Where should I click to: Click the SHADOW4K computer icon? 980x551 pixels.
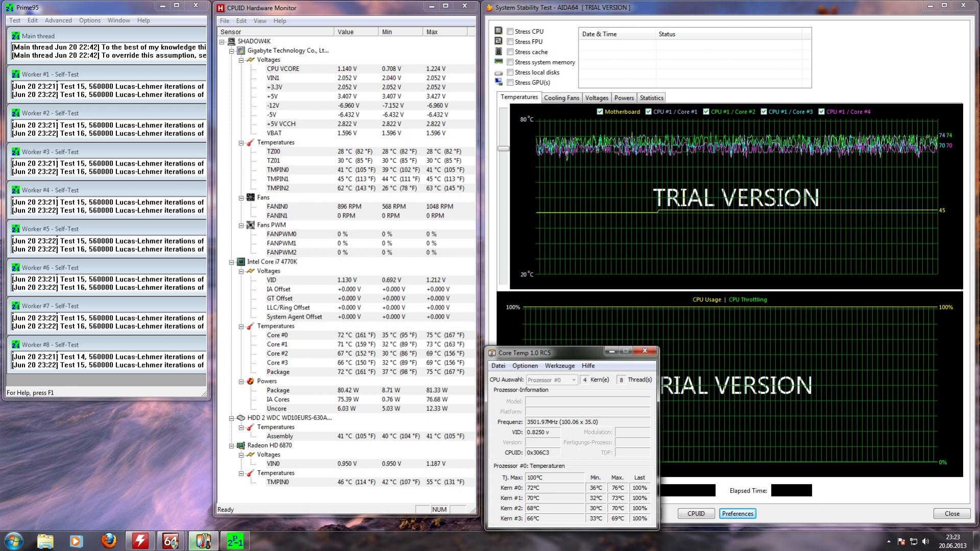pyautogui.click(x=231, y=41)
